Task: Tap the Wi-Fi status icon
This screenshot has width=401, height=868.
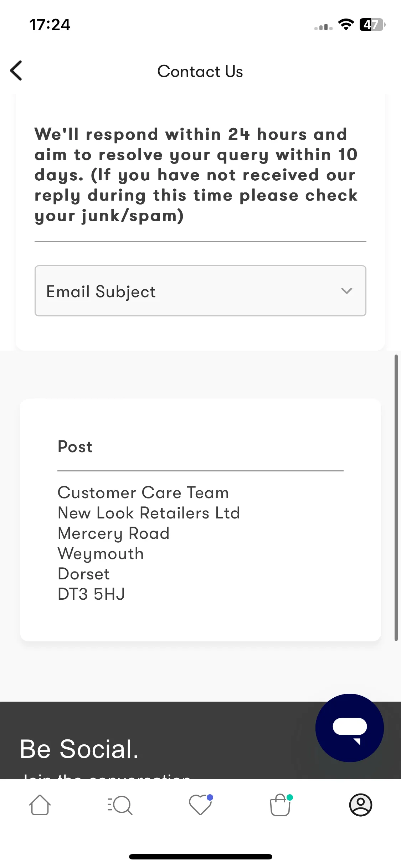Action: (x=346, y=25)
